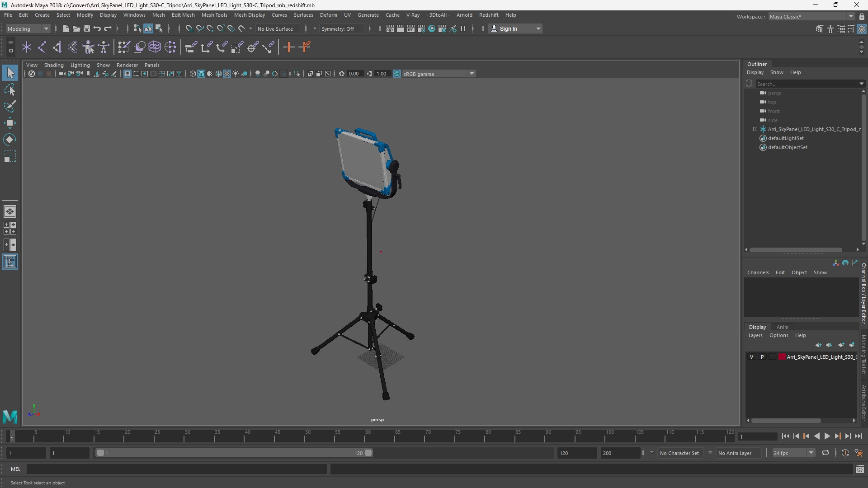The image size is (868, 488).
Task: Click frame 60 on the time slider
Action: (368, 436)
